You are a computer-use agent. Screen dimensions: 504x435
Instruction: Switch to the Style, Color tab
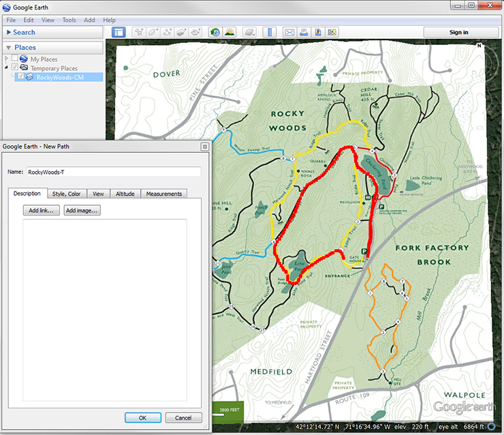66,194
